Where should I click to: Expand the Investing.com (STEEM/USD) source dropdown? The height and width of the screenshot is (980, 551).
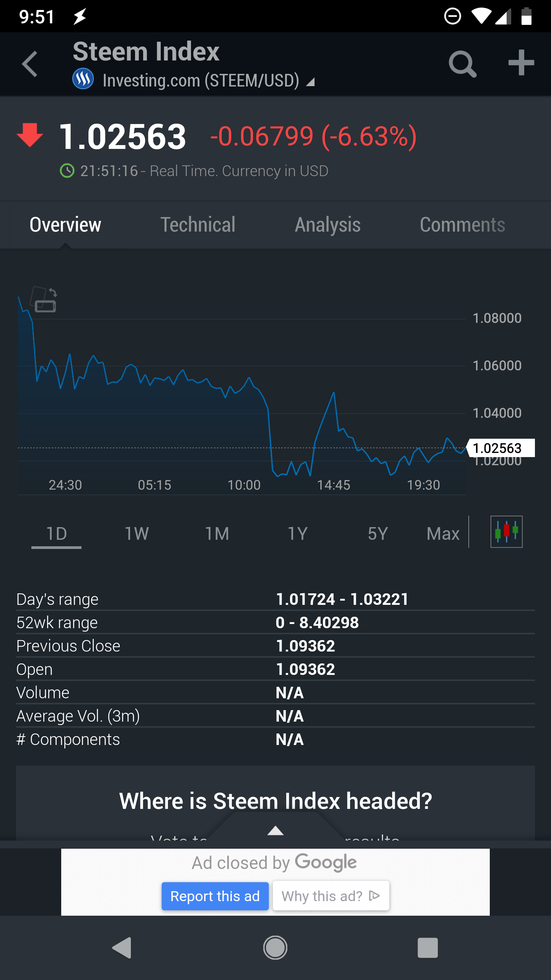click(209, 81)
